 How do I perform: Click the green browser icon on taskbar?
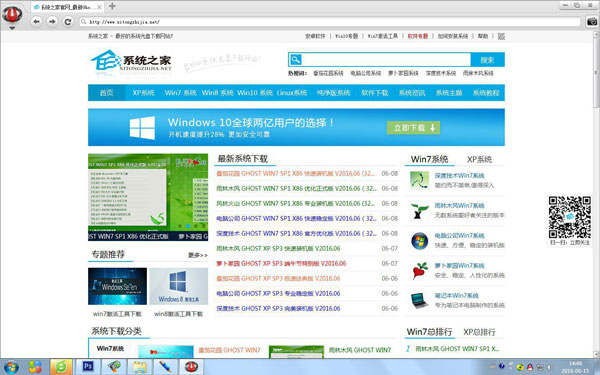[61, 367]
